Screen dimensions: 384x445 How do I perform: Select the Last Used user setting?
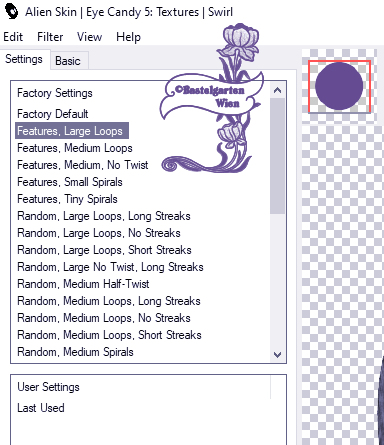(41, 408)
